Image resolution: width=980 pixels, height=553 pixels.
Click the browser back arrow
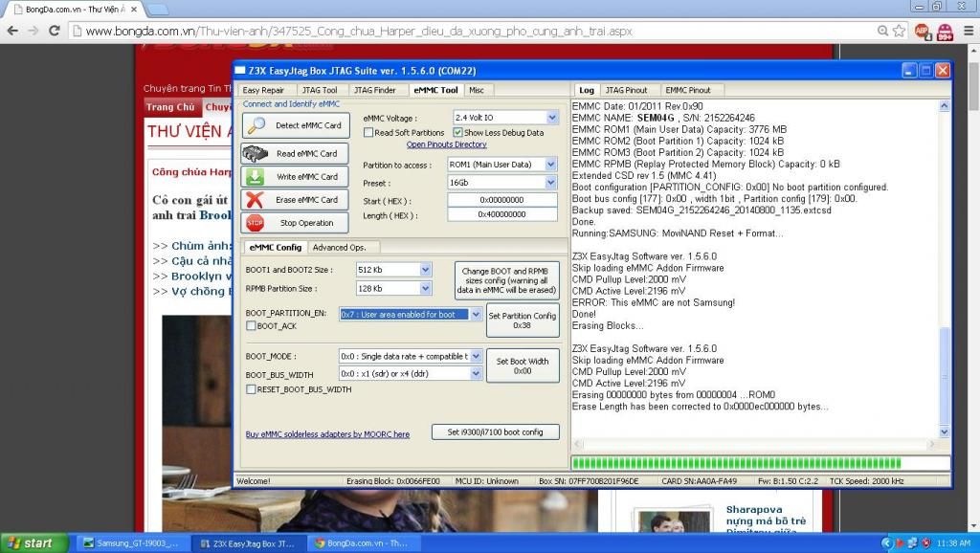point(11,31)
